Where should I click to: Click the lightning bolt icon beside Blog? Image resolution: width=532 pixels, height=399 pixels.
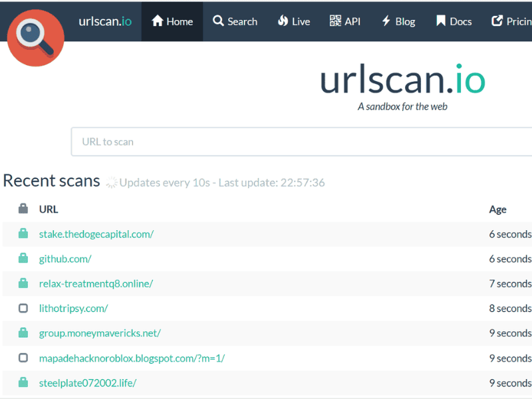pos(386,21)
